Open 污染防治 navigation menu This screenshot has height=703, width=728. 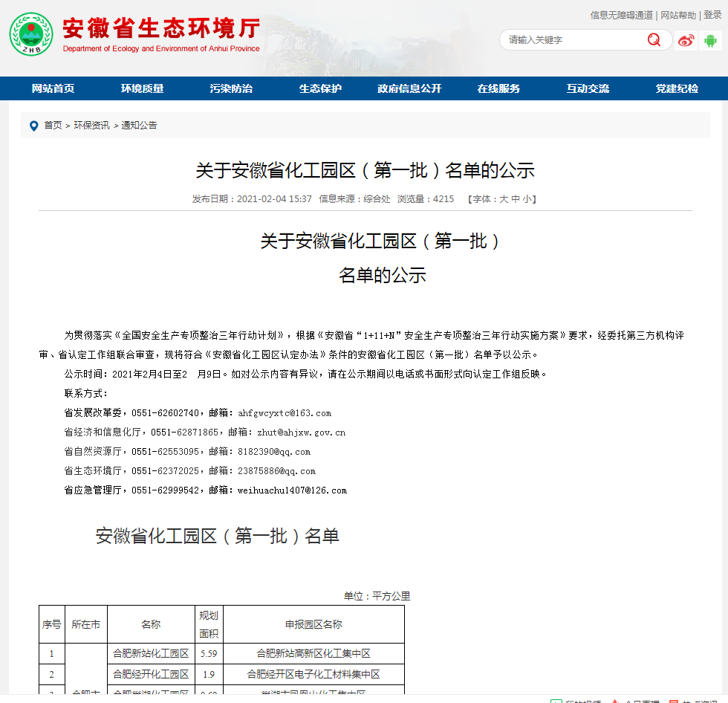point(231,88)
